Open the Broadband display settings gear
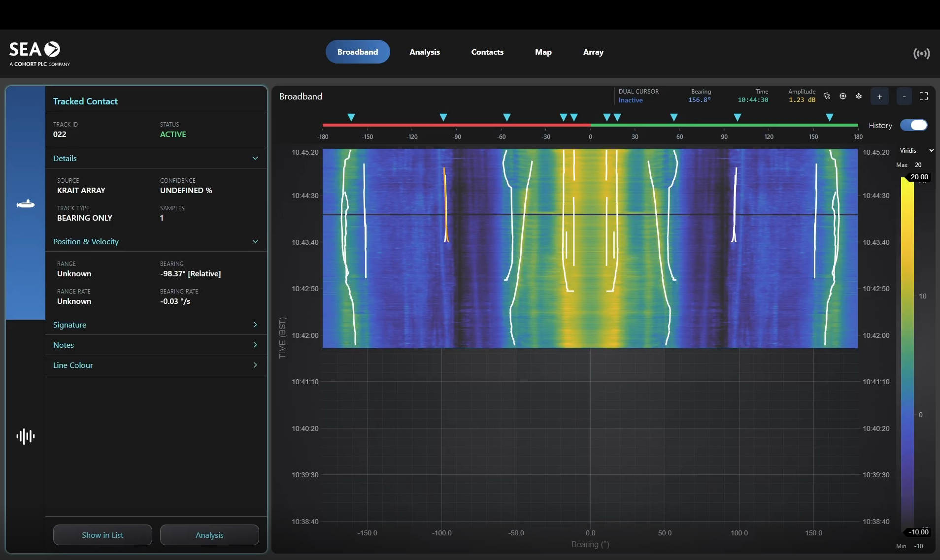This screenshot has width=940, height=560. pyautogui.click(x=843, y=96)
